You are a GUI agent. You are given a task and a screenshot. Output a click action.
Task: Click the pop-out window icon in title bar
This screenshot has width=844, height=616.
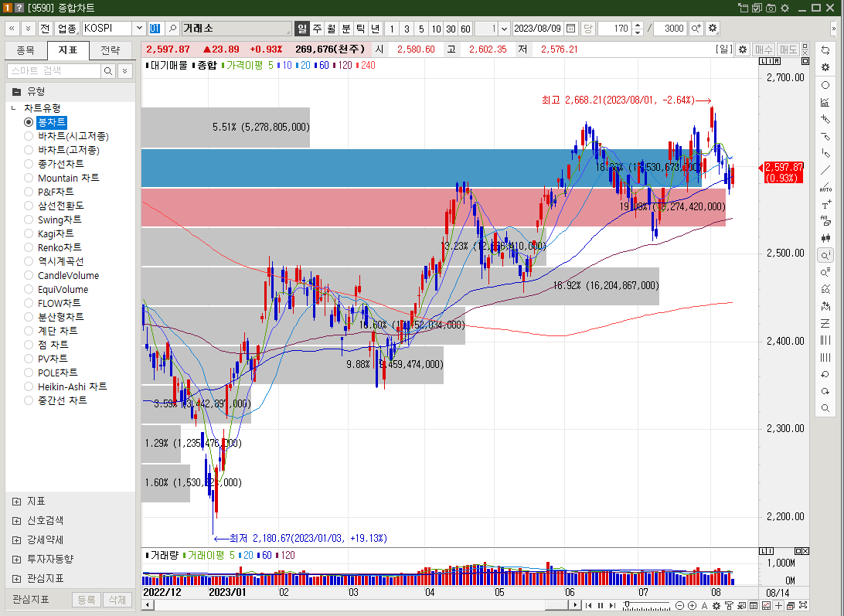tap(744, 8)
